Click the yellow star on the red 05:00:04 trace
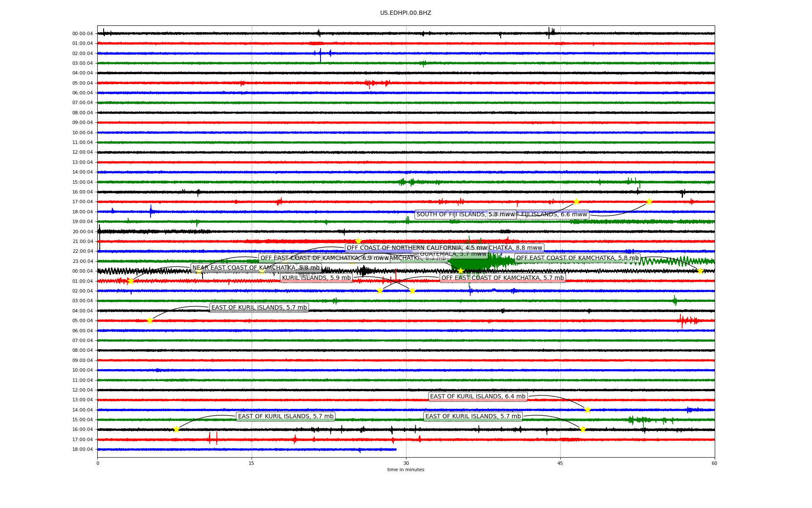Screen dimensions: 812x508 click(150, 320)
